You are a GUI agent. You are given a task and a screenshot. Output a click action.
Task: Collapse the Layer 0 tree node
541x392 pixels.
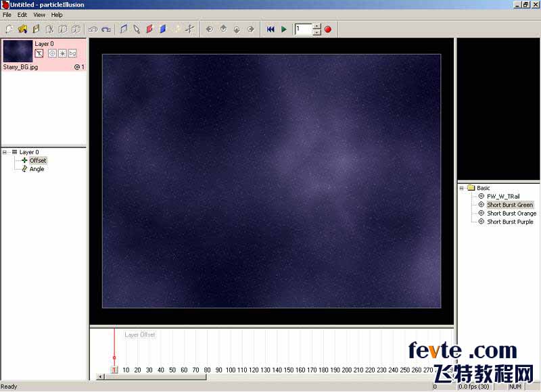pos(5,152)
